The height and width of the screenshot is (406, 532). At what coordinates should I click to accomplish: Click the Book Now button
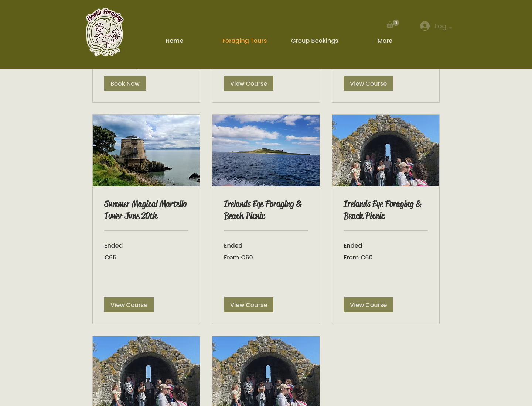125,83
